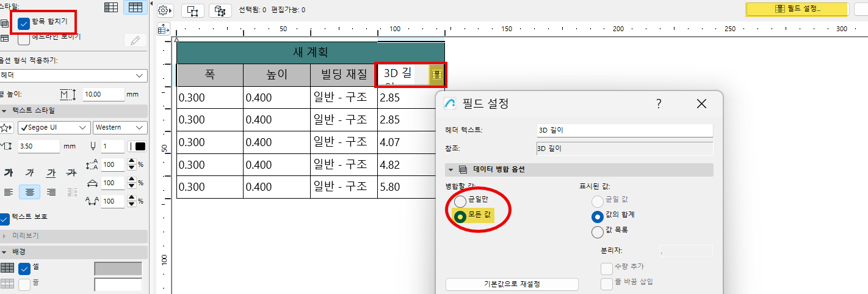Toggle bold text 가 style

[x=9, y=172]
